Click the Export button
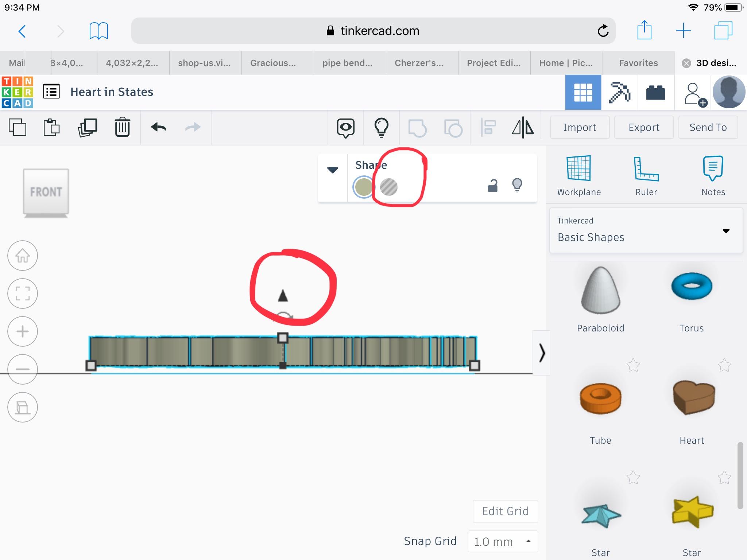The width and height of the screenshot is (747, 560). (644, 127)
